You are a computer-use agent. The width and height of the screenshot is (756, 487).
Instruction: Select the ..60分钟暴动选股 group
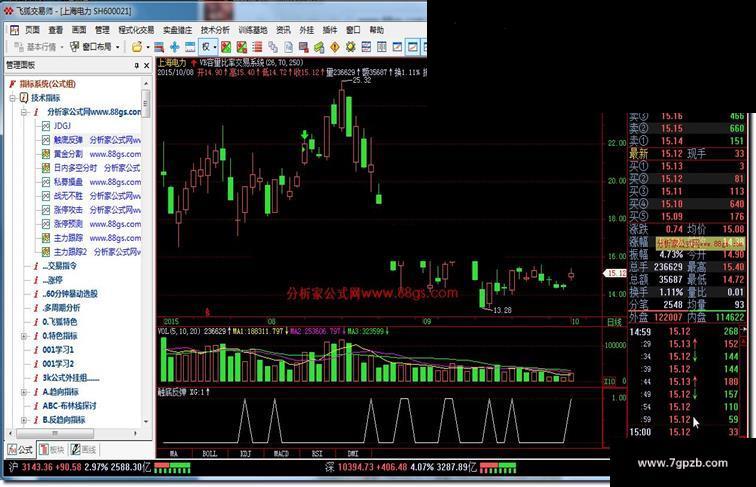[x=70, y=294]
